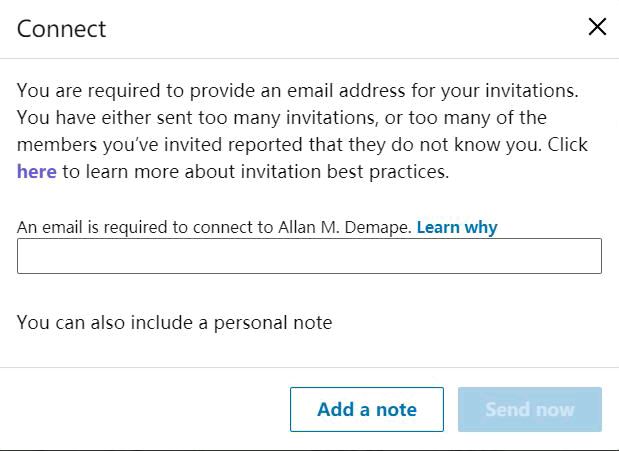
Task: Click the 'Connect' dialog title
Action: pos(61,28)
